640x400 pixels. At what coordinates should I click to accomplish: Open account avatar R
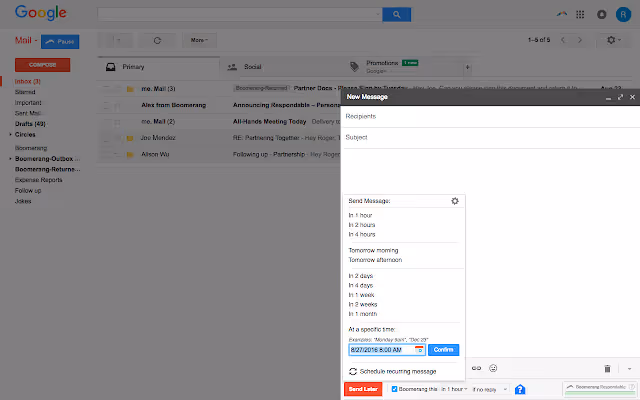click(x=623, y=15)
